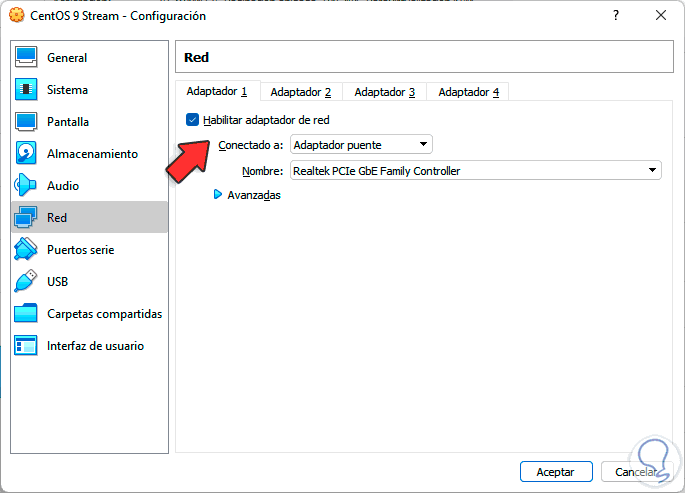The image size is (685, 493).
Task: Open the USB settings icon
Action: point(27,282)
